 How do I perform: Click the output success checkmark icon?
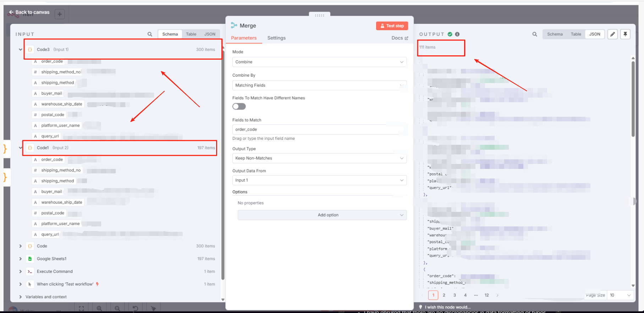[x=450, y=34]
